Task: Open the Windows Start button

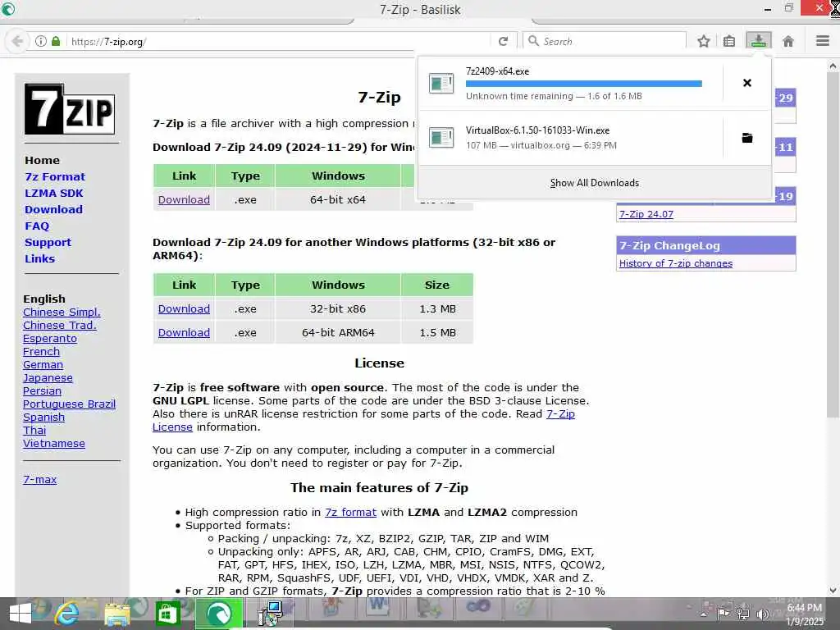Action: [21, 614]
